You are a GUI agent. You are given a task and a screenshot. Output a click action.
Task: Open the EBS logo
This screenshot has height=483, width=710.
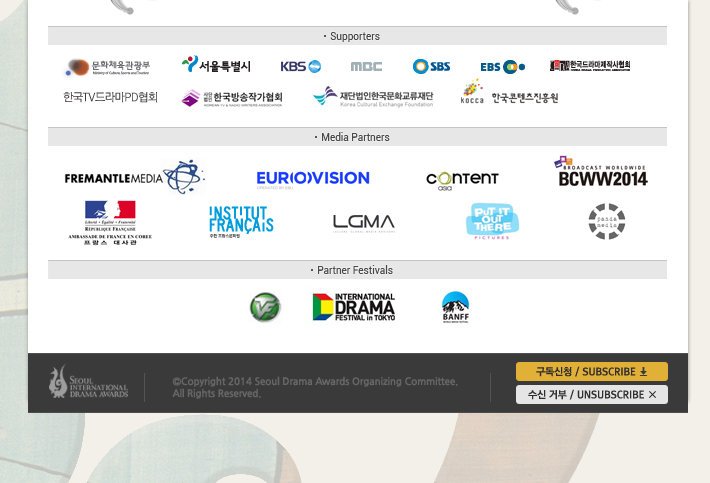(x=503, y=67)
